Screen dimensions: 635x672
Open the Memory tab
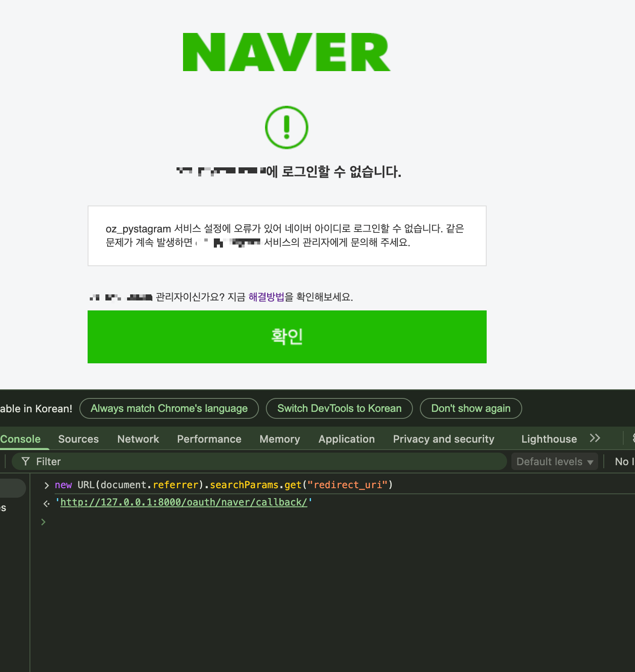coord(280,439)
